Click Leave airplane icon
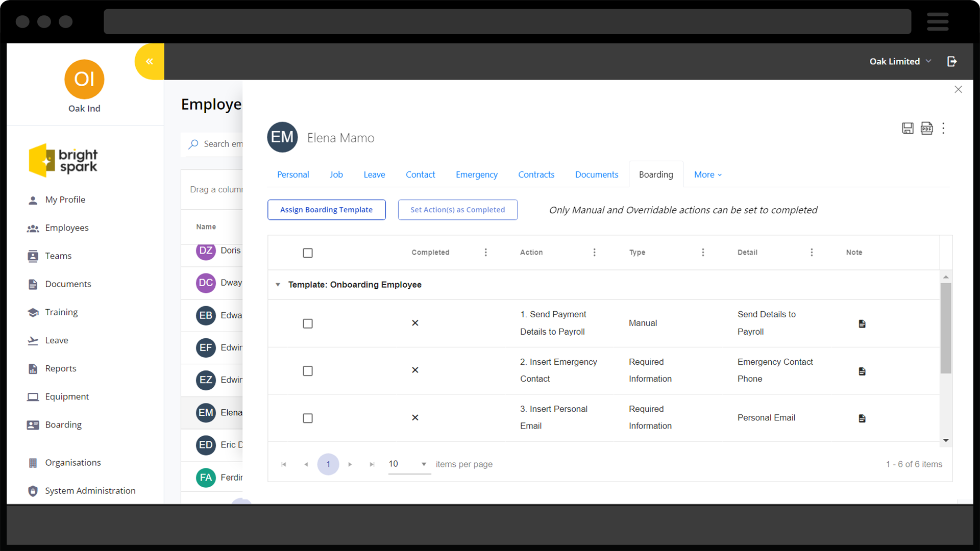The image size is (980, 551). (x=33, y=340)
